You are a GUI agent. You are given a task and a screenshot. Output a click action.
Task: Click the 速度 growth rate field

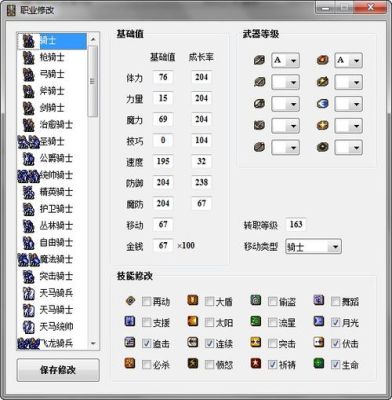201,162
